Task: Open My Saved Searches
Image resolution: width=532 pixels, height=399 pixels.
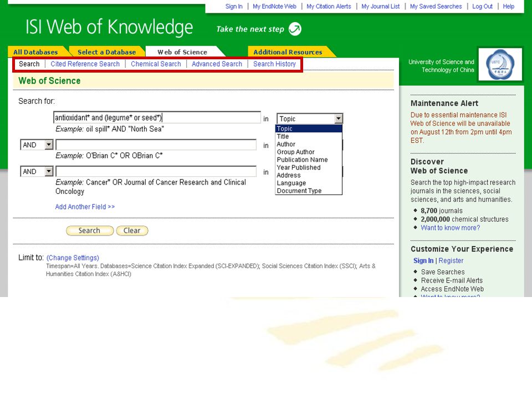Action: click(x=436, y=7)
